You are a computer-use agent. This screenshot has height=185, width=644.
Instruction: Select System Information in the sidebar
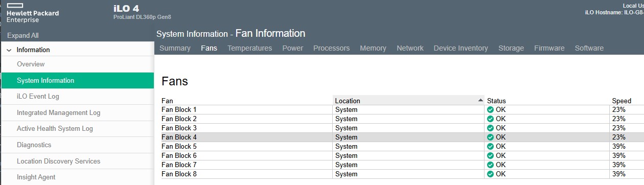point(77,81)
